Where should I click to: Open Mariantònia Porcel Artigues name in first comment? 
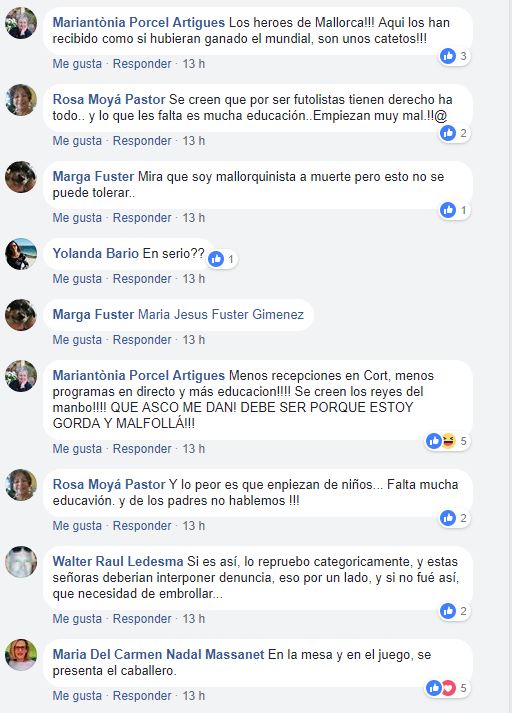(139, 22)
